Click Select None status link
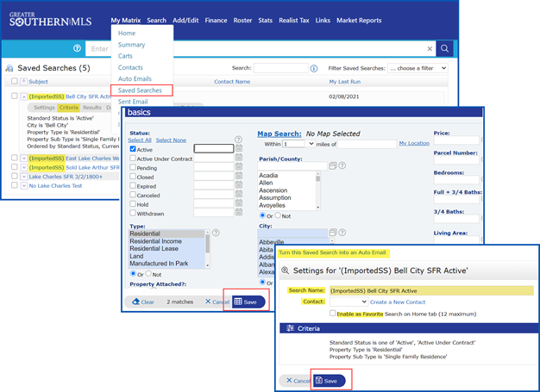Screen dimensions: 540x392 click(x=171, y=140)
